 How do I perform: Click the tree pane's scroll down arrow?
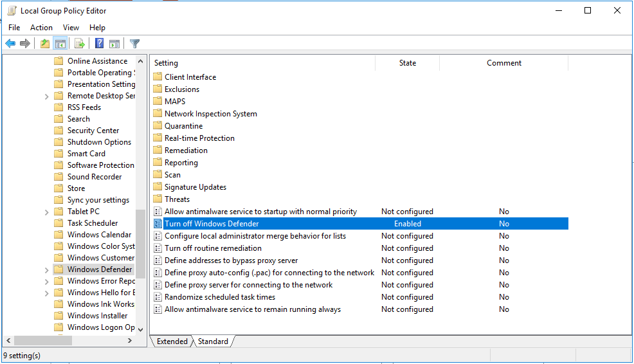click(141, 329)
